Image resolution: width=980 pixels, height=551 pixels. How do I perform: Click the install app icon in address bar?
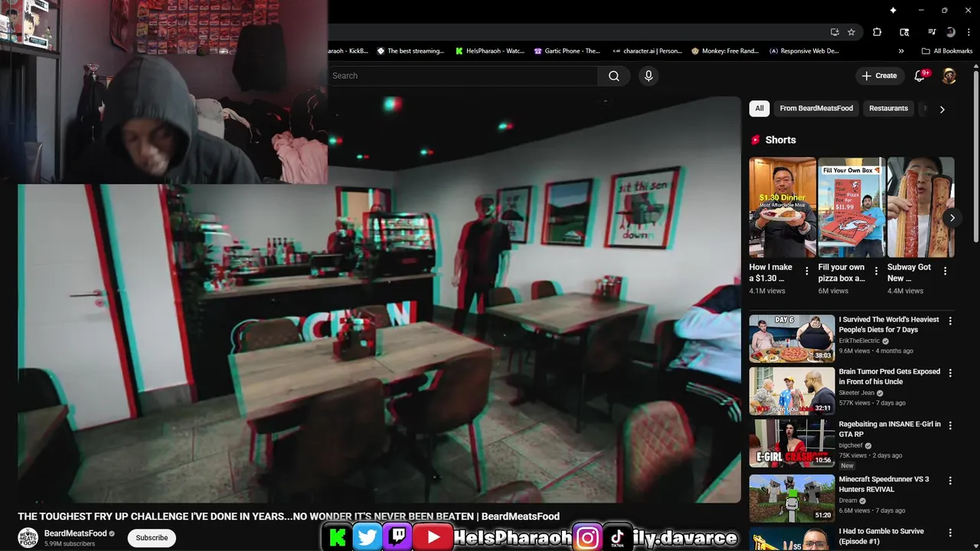(x=835, y=32)
